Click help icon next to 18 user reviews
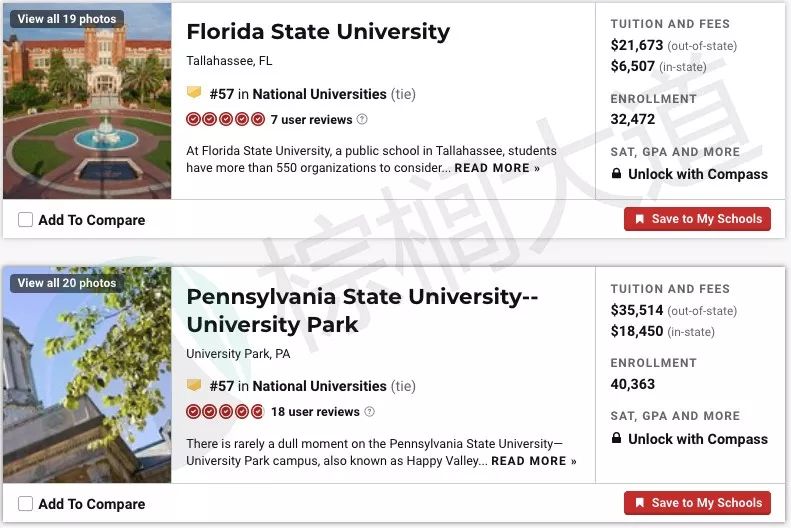 tap(370, 412)
